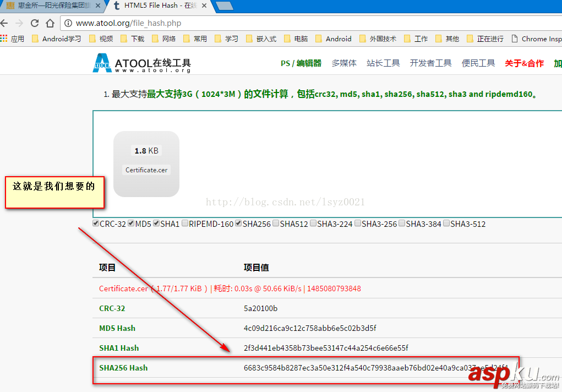This screenshot has width=562, height=392.
Task: Select the Certificate.cer file thumbnail
Action: (146, 164)
